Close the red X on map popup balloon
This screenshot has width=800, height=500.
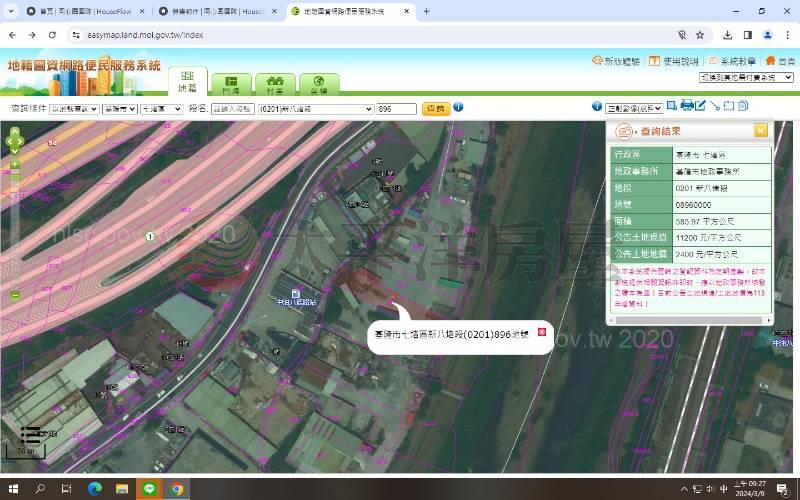pos(542,332)
